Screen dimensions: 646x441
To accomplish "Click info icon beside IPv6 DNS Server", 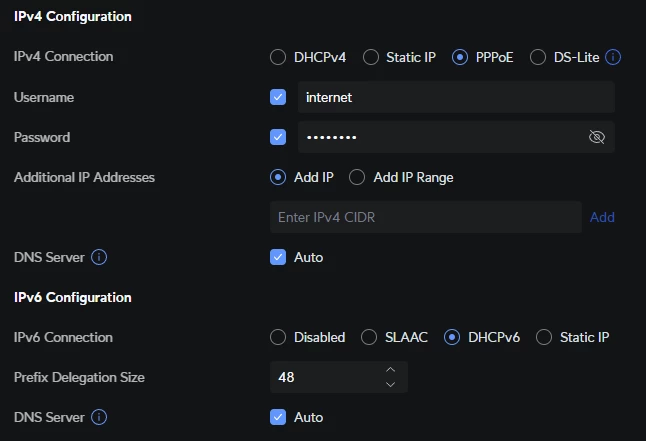I will 99,417.
